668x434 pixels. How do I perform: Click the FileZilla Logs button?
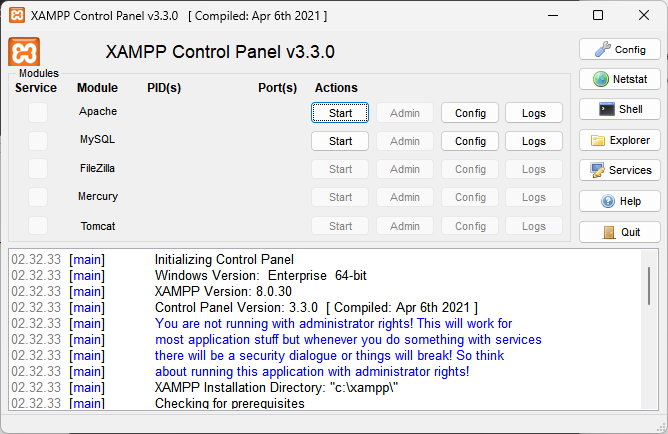[534, 169]
